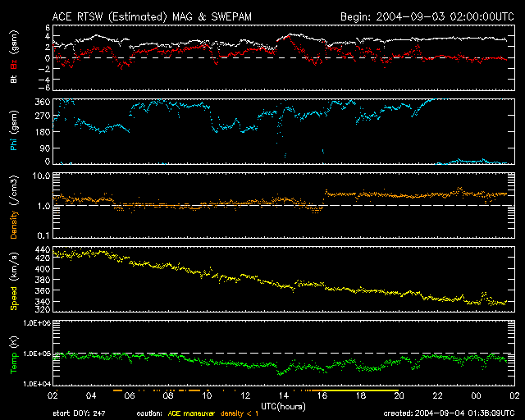
Task: Click the "400" tick on the Speed axis
Action: 43,269
